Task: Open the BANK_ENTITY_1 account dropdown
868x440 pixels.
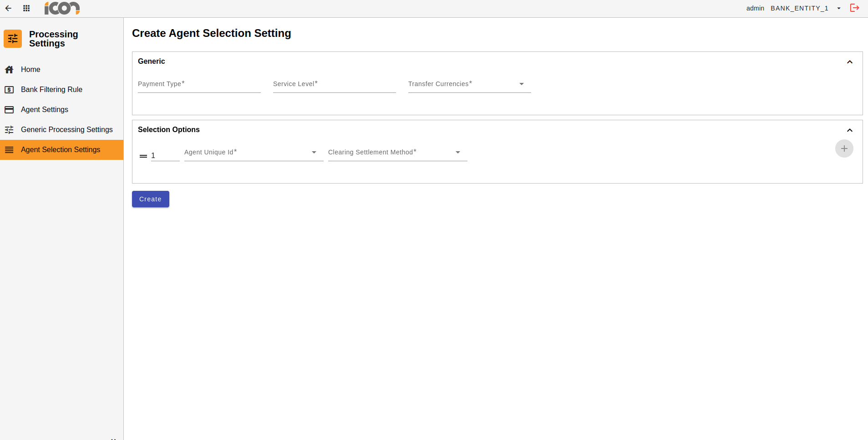Action: click(839, 8)
